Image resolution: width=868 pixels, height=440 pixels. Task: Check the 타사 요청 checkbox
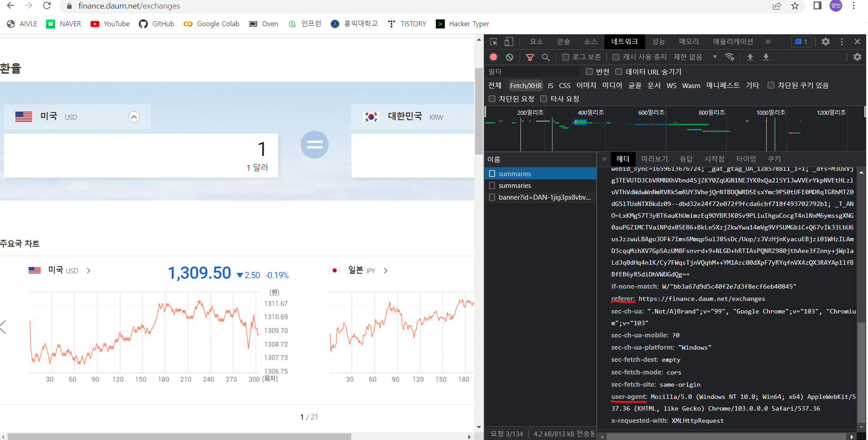click(544, 98)
